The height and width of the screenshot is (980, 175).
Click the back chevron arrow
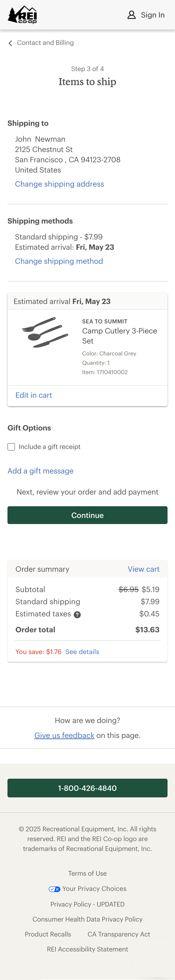(x=10, y=43)
